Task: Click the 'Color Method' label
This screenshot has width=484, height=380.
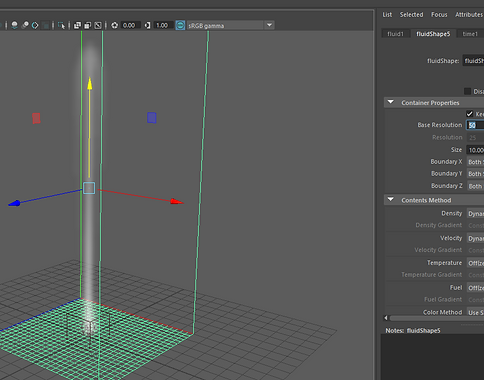Action: 442,312
